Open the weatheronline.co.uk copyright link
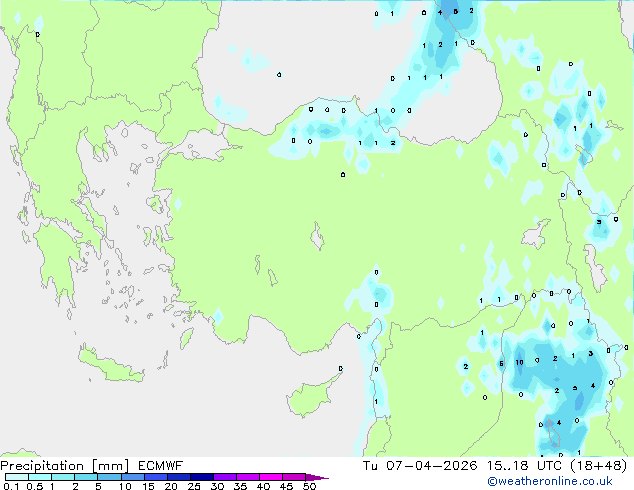Viewport: 634px width, 490px height. point(550,481)
